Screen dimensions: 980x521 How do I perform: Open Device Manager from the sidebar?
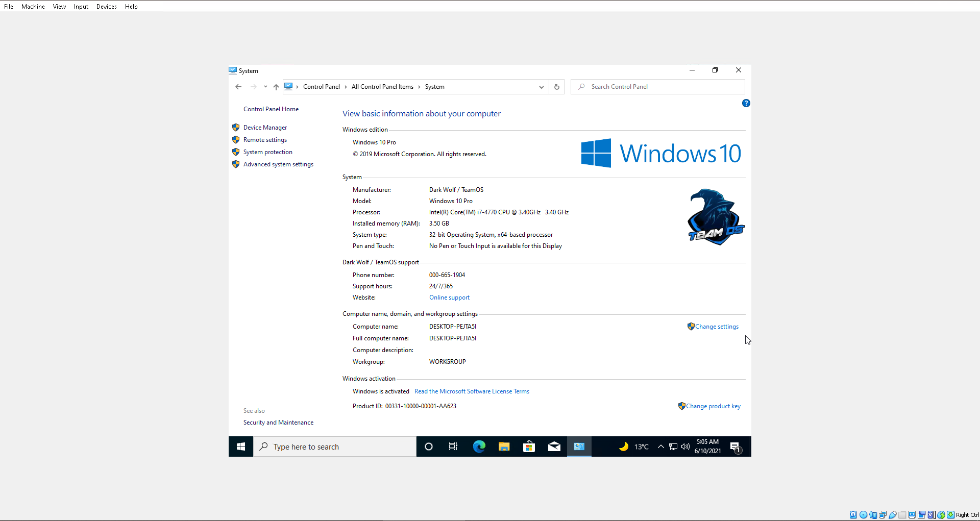[x=265, y=128]
